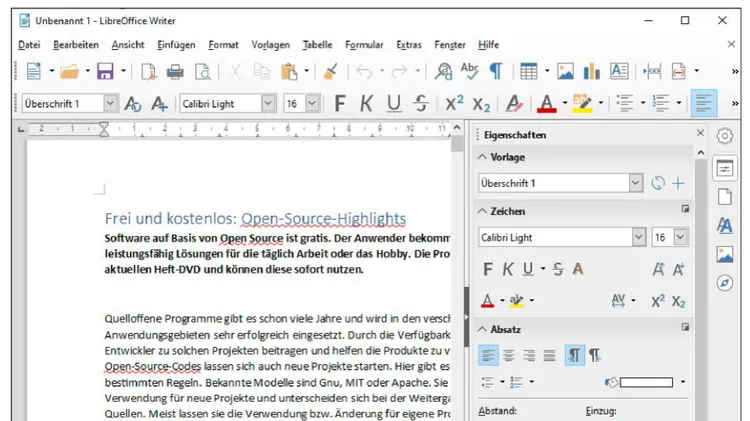Open the Page deck in sidebar
The height and width of the screenshot is (421, 750).
click(725, 197)
